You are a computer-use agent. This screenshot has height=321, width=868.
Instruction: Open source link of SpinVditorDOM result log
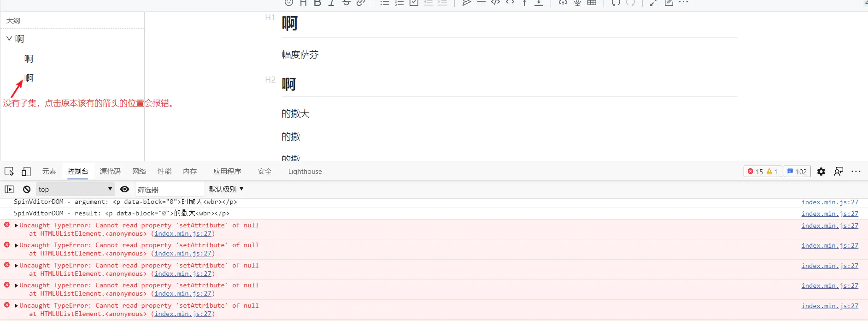830,214
